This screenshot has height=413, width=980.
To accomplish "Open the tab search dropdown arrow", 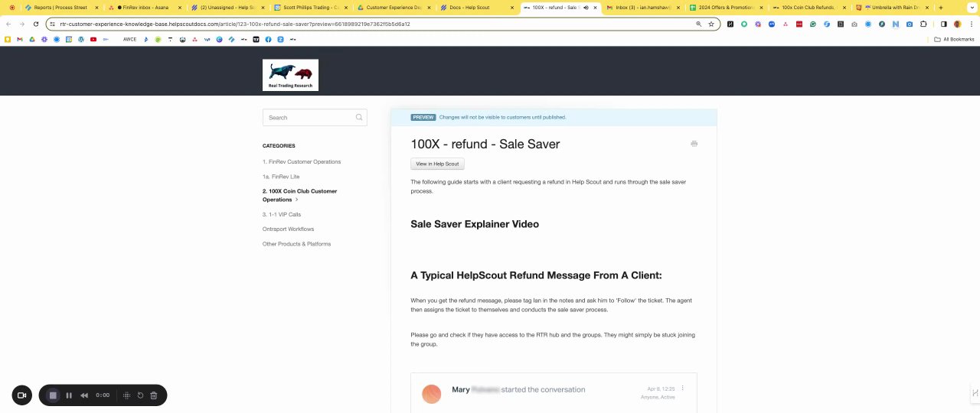I will 972,8.
